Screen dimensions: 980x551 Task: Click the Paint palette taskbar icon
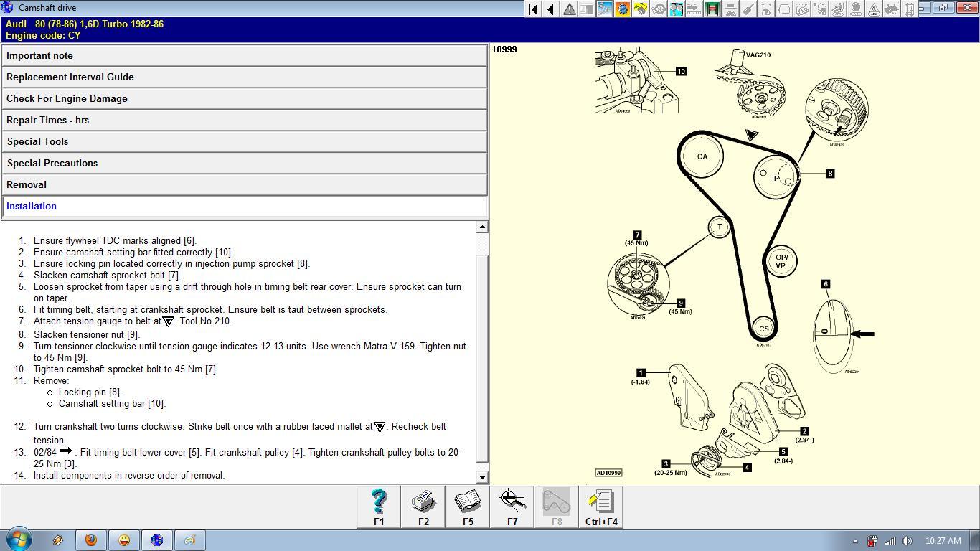190,540
